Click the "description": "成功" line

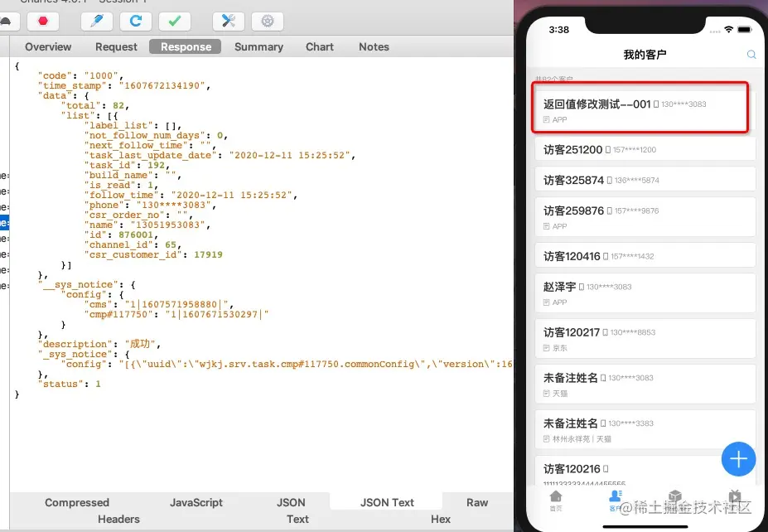click(x=99, y=344)
